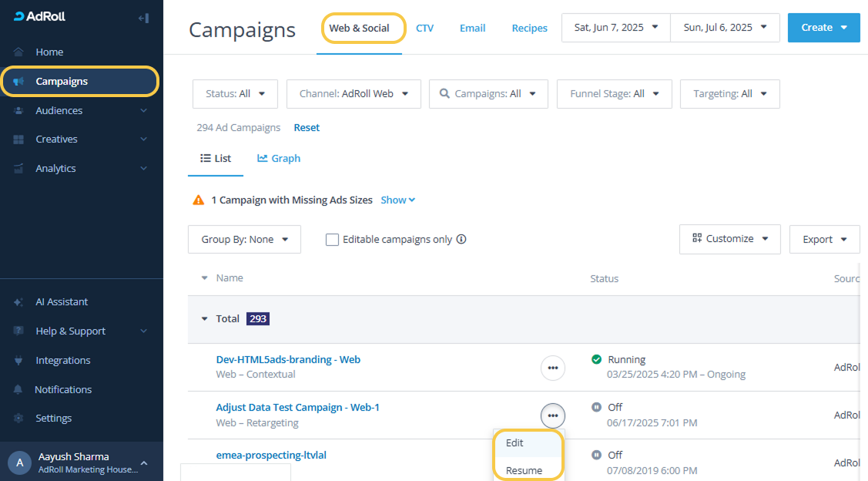Switch to Graph view tab
Screen dimensions: 868x481
(279, 159)
